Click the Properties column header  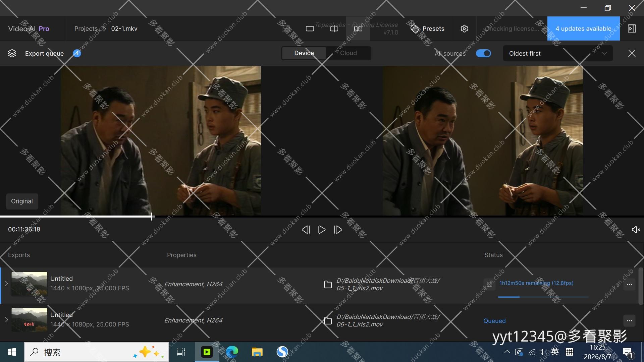(x=181, y=255)
